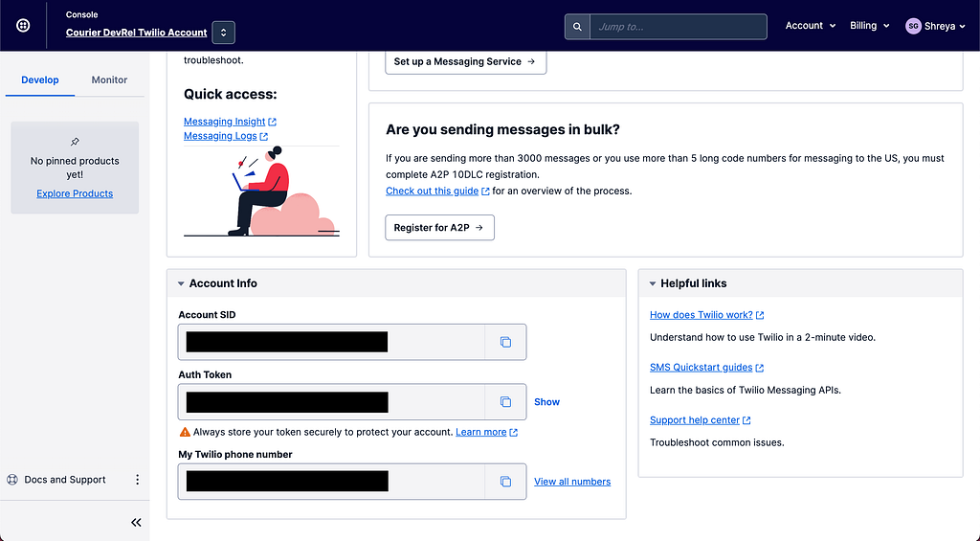Click external icon next to Support help center
This screenshot has height=541, width=980.
[746, 421]
